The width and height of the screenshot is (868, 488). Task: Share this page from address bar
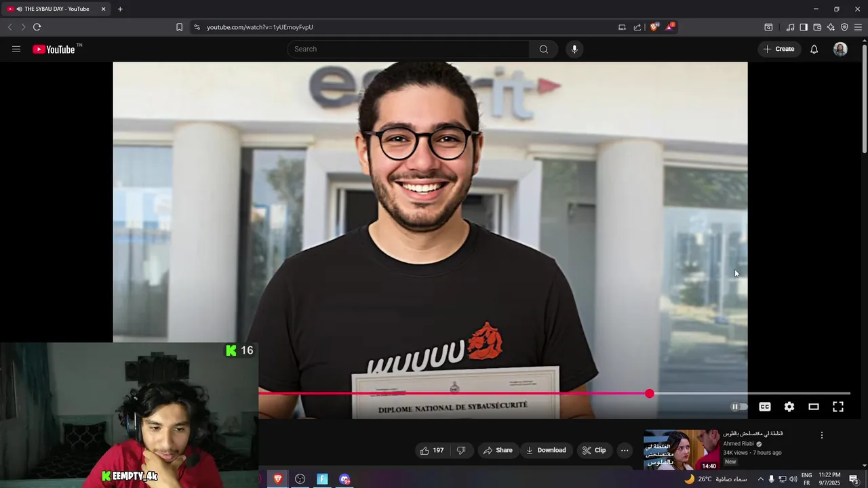click(637, 27)
